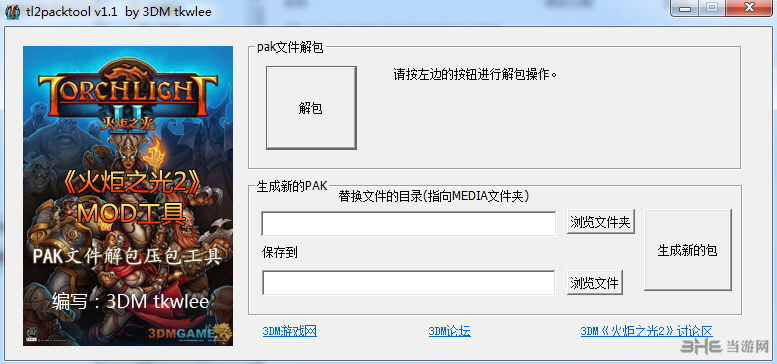Click the Torchlight II logo on poster
Screen dimensions: 777x364
[128, 98]
